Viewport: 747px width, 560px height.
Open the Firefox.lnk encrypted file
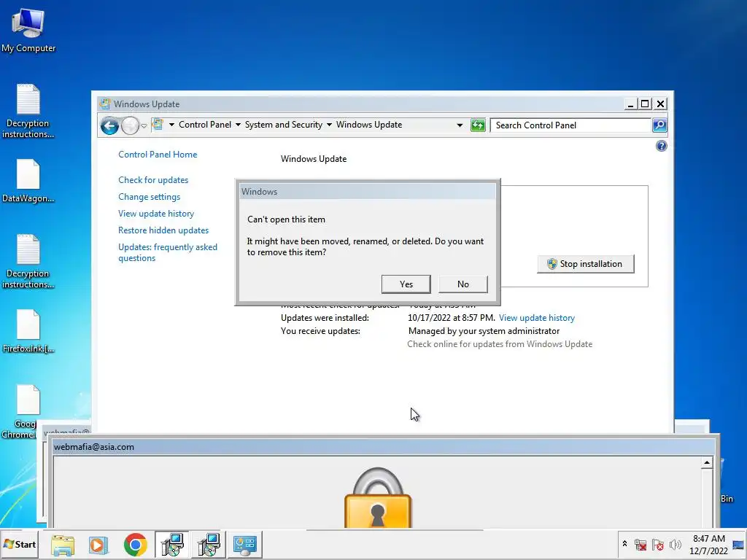[28, 332]
